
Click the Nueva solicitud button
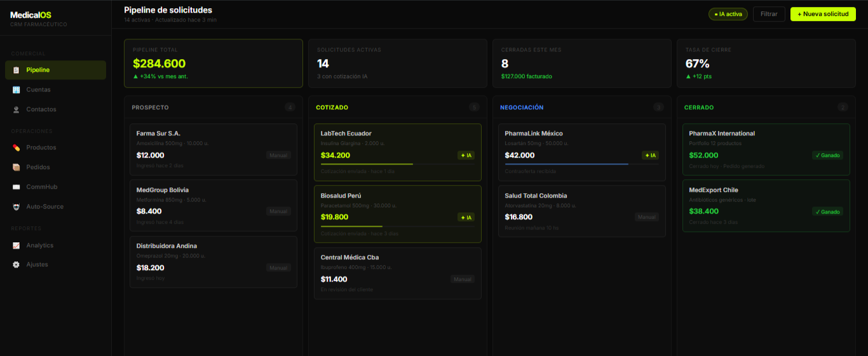point(823,14)
